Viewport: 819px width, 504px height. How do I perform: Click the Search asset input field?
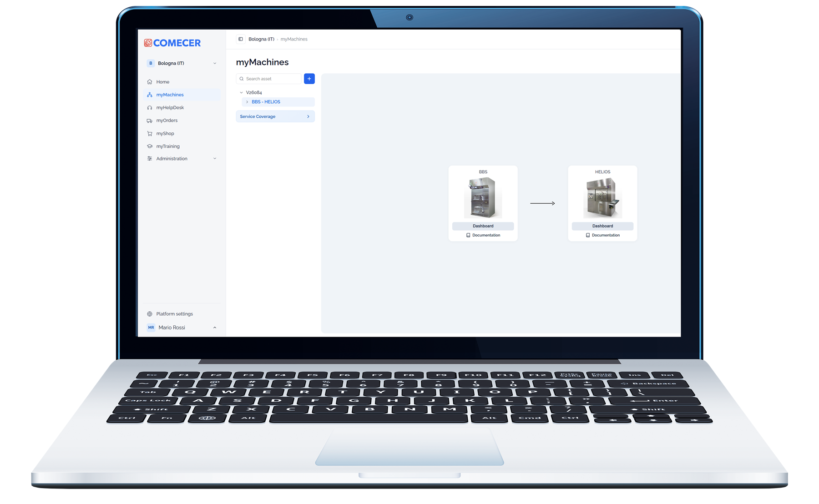[269, 79]
